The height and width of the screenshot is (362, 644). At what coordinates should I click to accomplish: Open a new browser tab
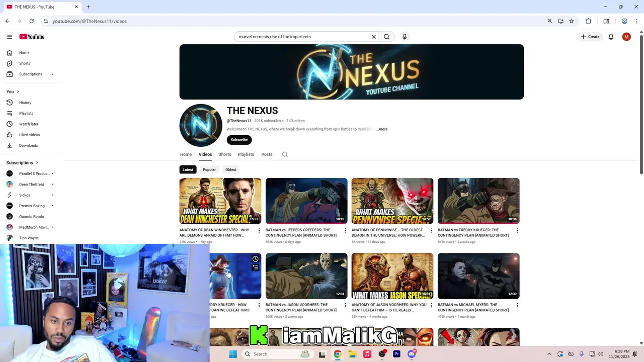click(88, 7)
